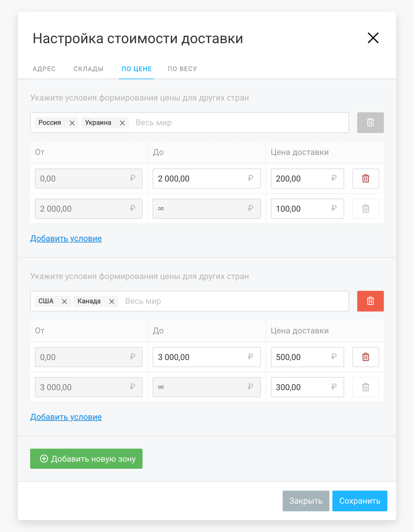Remove the Россия country tag
Image resolution: width=414 pixels, height=532 pixels.
coord(72,123)
